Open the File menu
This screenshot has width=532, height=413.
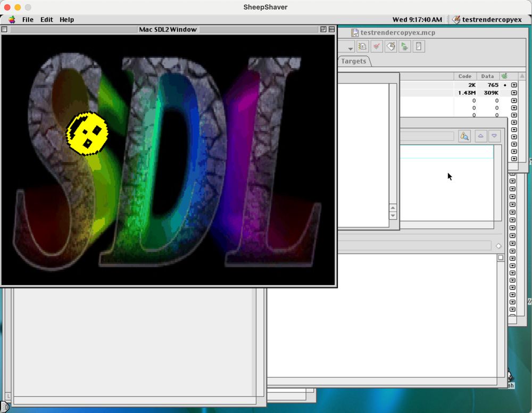pyautogui.click(x=27, y=20)
